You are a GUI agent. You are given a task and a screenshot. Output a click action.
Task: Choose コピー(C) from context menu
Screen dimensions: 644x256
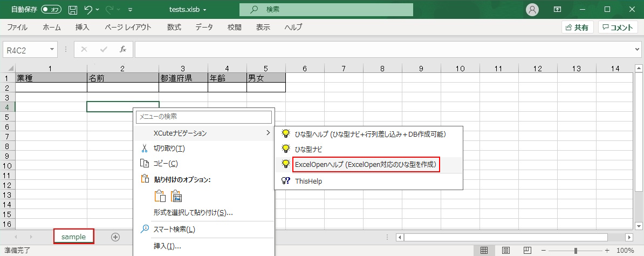coord(204,164)
